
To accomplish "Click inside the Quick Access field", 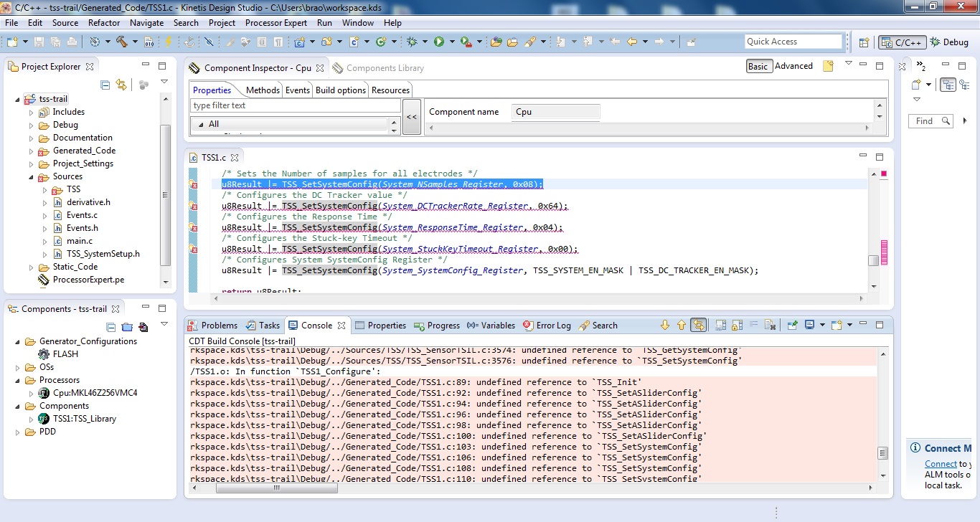I will pyautogui.click(x=793, y=41).
